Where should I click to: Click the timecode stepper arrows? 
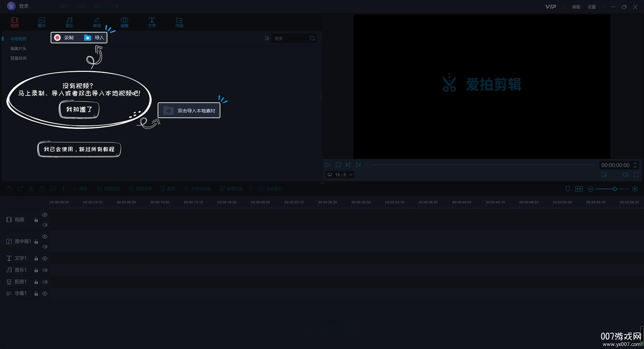tap(635, 165)
